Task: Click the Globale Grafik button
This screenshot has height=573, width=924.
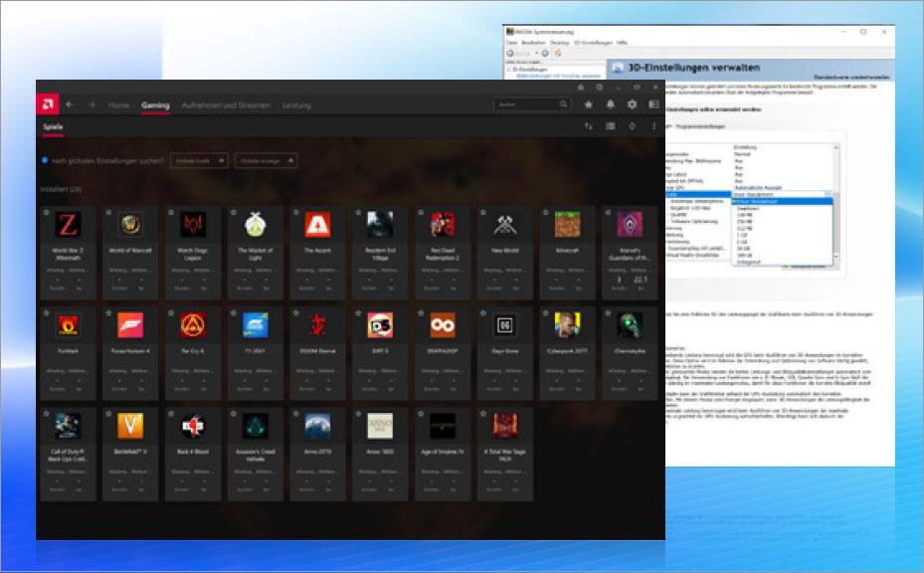Action: point(199,160)
